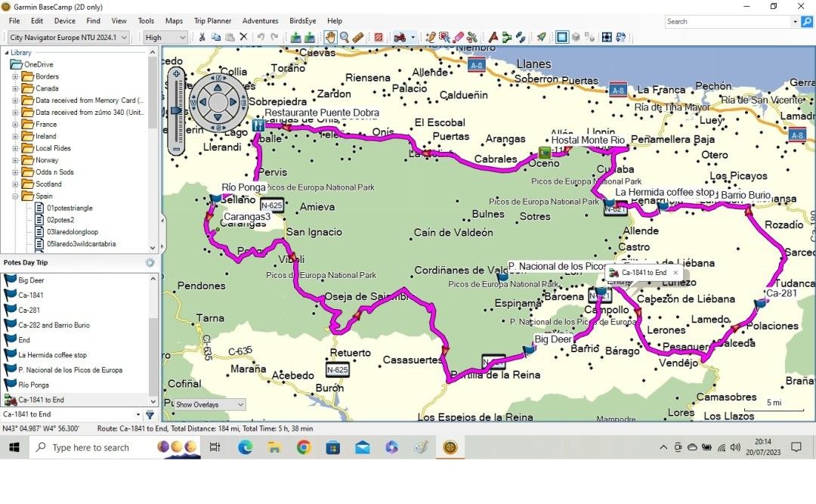
Task: Click the zoom-out minus on map slider
Action: pyautogui.click(x=176, y=149)
